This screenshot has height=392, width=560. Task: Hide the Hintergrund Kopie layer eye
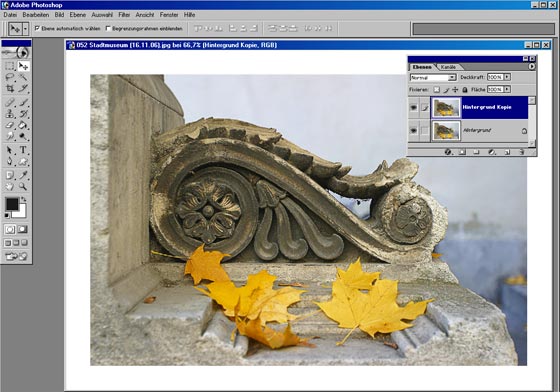tap(414, 107)
